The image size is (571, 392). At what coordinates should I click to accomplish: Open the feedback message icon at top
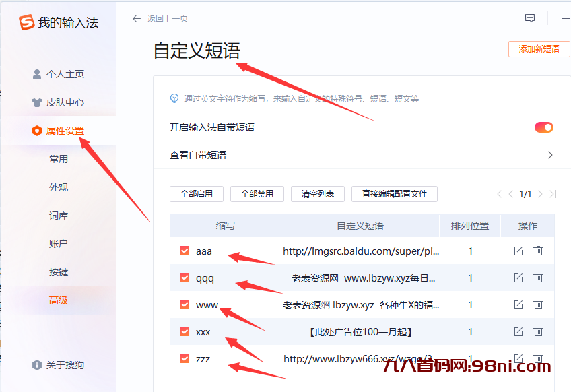530,19
